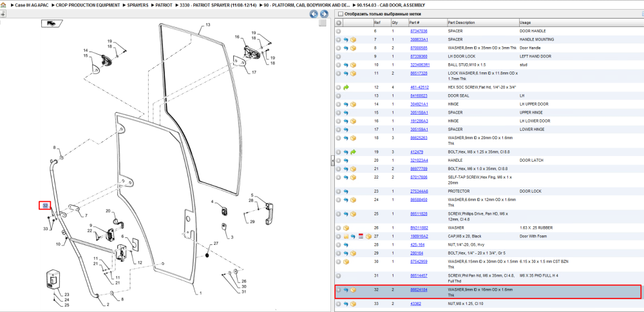Click blue arrow icon on ref 15 SPACER row
Screen dimensions: 644x312
coord(346,113)
